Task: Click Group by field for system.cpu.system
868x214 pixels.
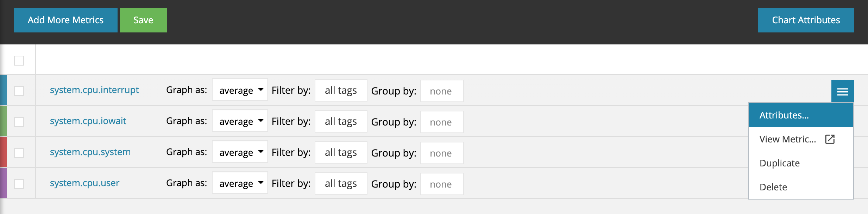Action: [x=442, y=153]
